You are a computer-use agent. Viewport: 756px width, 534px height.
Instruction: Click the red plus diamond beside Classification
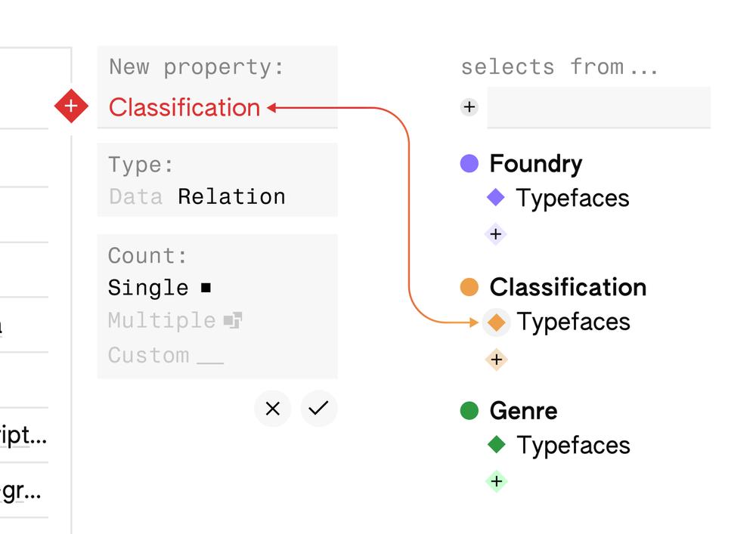71,107
